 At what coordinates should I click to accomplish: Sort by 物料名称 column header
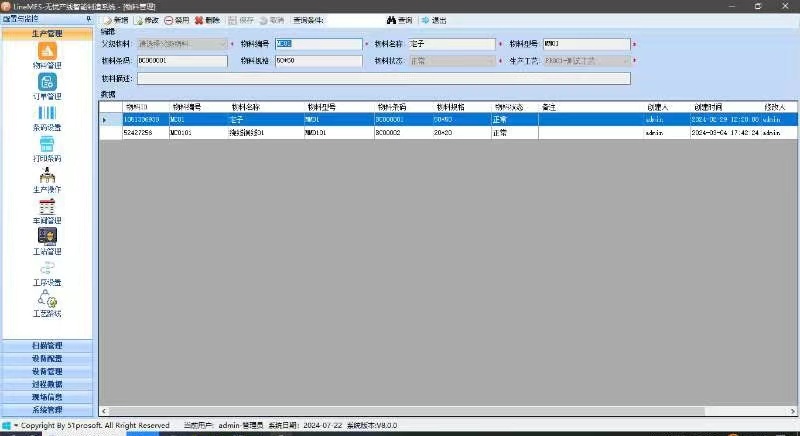coord(266,107)
